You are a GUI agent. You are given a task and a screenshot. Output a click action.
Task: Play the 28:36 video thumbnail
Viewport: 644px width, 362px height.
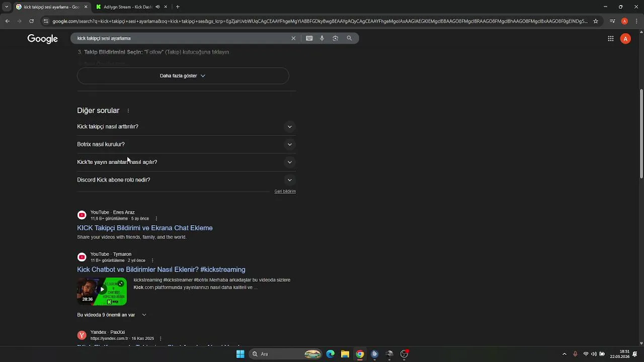pyautogui.click(x=102, y=291)
